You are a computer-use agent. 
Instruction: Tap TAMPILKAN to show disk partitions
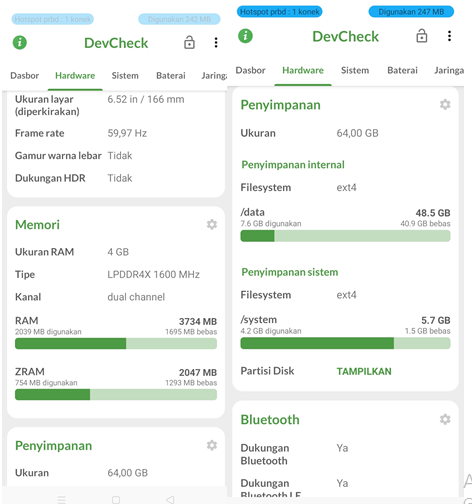[x=364, y=371]
